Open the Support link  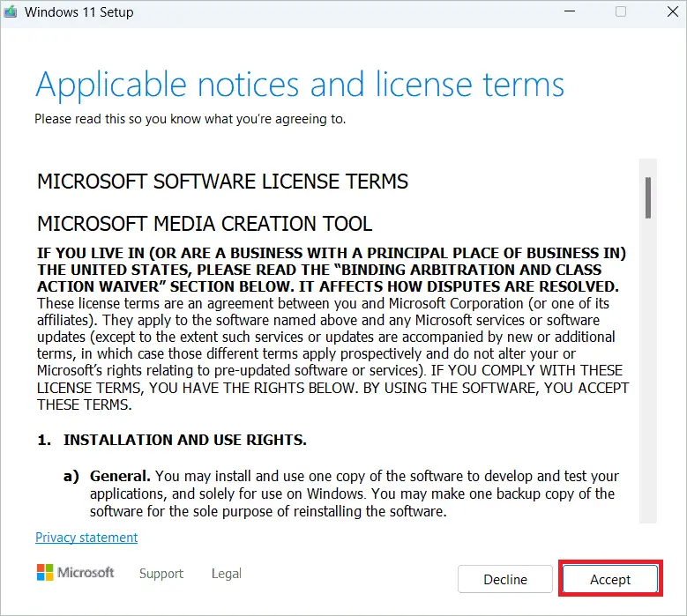coord(161,573)
